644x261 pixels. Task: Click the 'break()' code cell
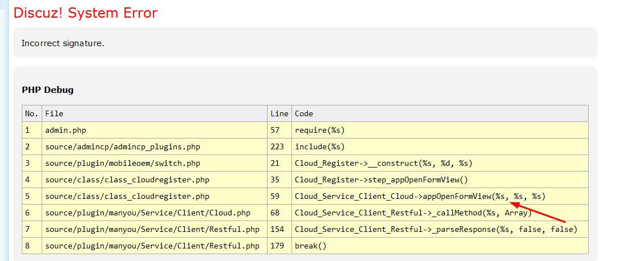(440, 246)
